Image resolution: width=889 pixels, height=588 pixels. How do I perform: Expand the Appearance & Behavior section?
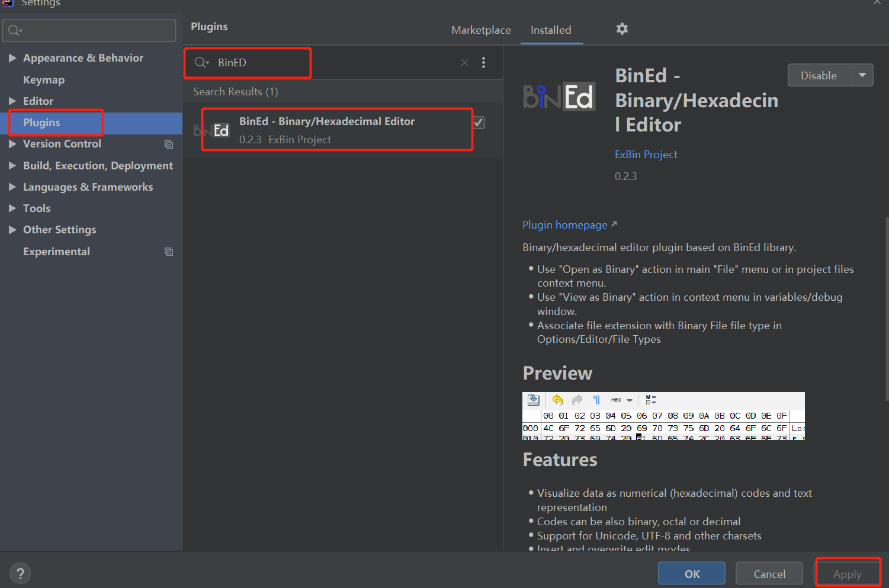point(12,57)
